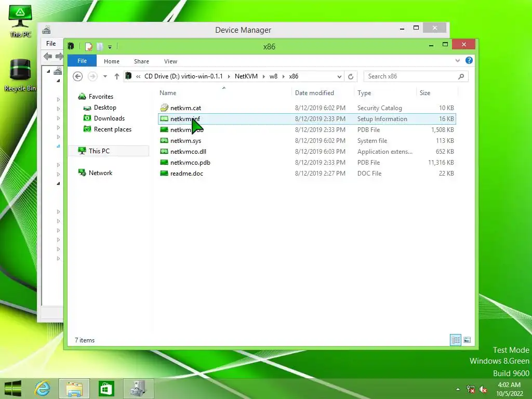This screenshot has width=532, height=399.
Task: Open the View ribbon tab
Action: (x=170, y=61)
